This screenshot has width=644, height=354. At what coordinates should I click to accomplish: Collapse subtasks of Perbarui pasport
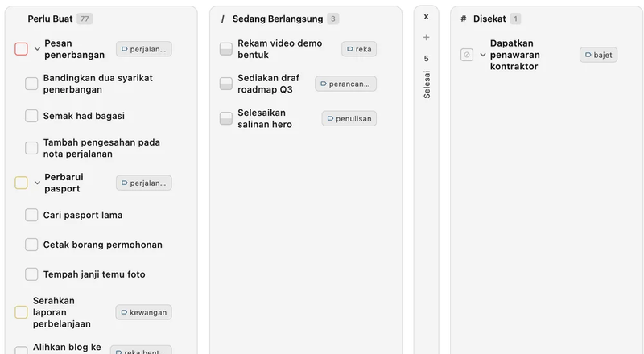(37, 183)
